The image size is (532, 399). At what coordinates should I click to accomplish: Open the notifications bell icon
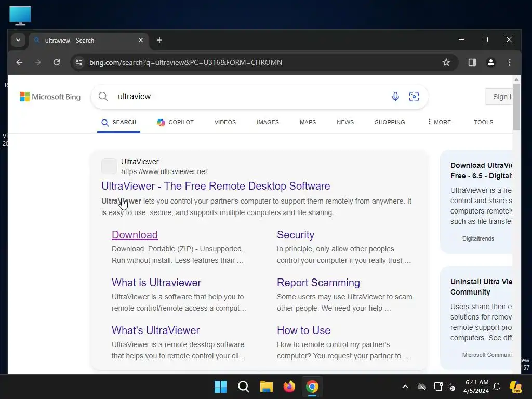[x=497, y=387]
